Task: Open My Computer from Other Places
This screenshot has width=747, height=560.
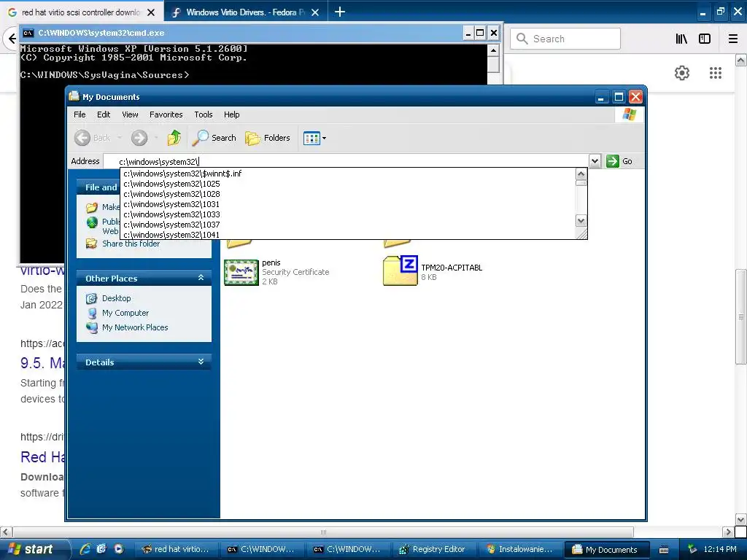Action: [125, 313]
